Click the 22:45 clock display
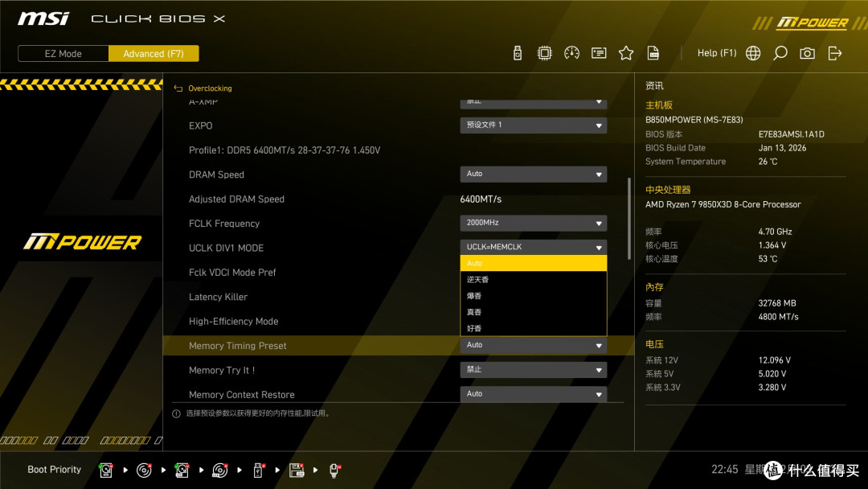This screenshot has width=868, height=489. [x=725, y=470]
